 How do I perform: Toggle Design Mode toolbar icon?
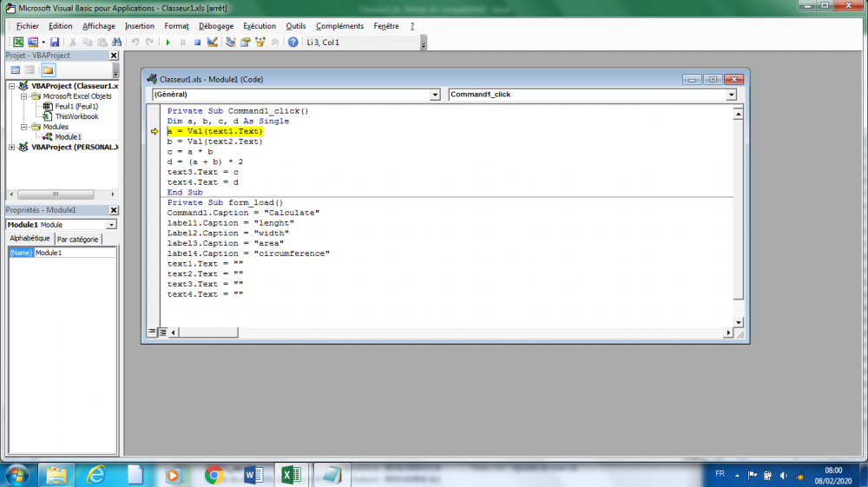(x=213, y=42)
